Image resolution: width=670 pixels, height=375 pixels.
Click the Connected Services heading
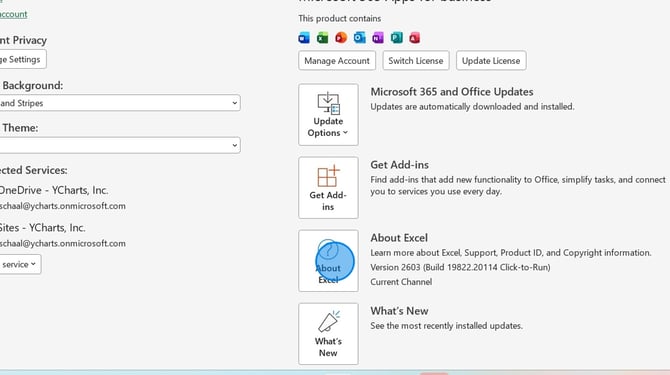34,170
